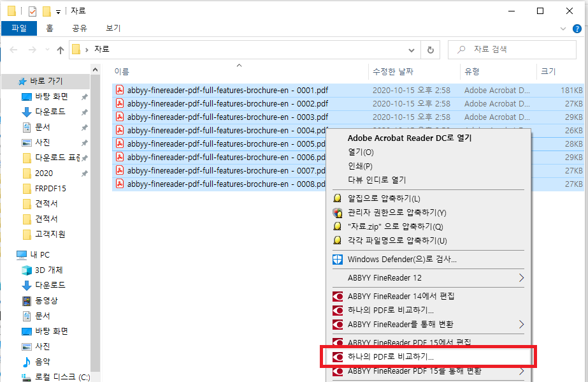The width and height of the screenshot is (588, 382).
Task: Open 3D 개체 under 내 PC
Action: click(49, 270)
